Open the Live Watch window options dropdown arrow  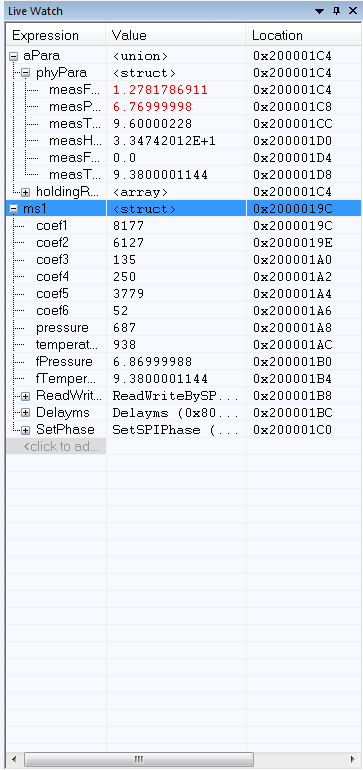(x=320, y=11)
